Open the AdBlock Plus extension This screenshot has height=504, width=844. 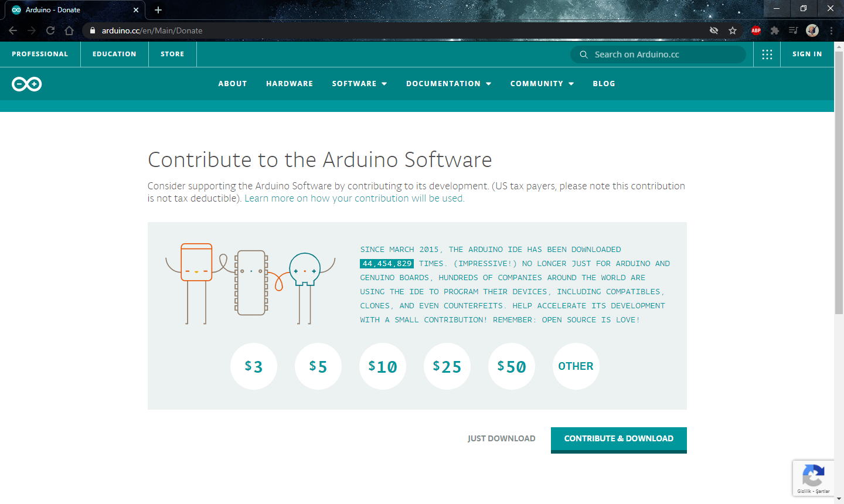coord(756,30)
